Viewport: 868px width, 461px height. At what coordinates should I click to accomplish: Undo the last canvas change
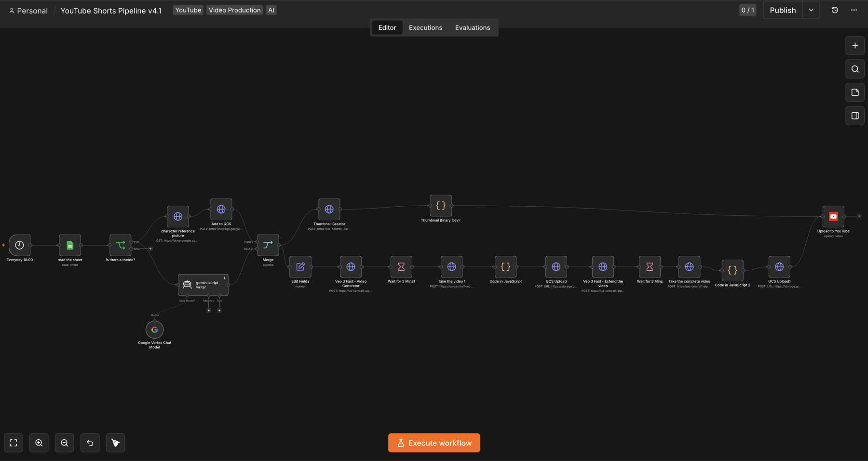point(90,443)
